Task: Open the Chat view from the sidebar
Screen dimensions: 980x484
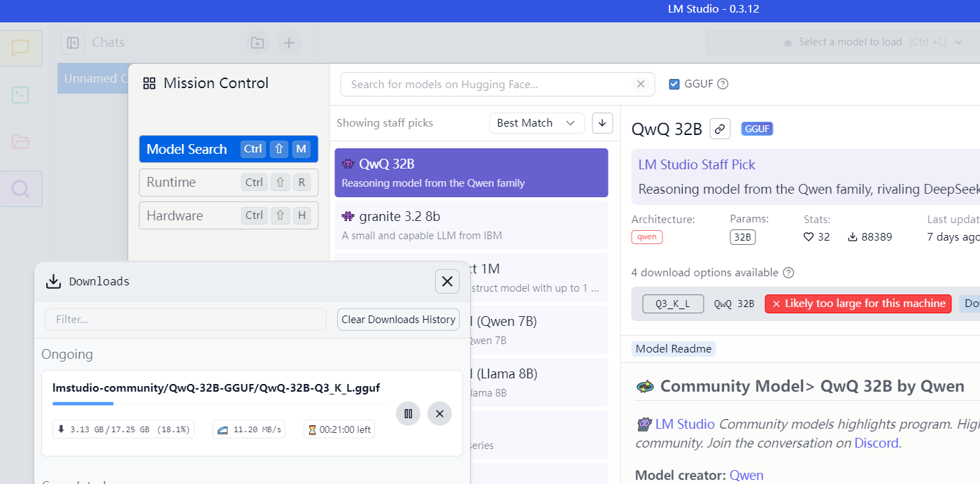Action: (x=21, y=48)
